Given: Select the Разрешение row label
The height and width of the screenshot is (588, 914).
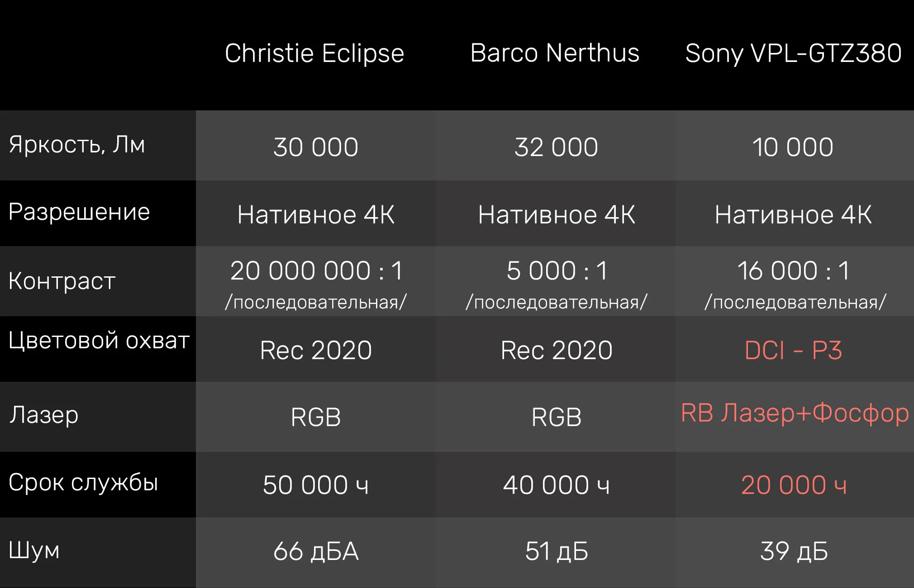Looking at the screenshot, I should [79, 212].
